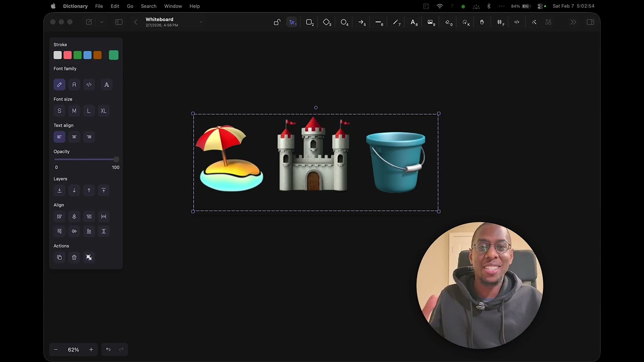Viewport: 644px width, 362px height.
Task: Select the Line tool
Action: [x=379, y=22]
